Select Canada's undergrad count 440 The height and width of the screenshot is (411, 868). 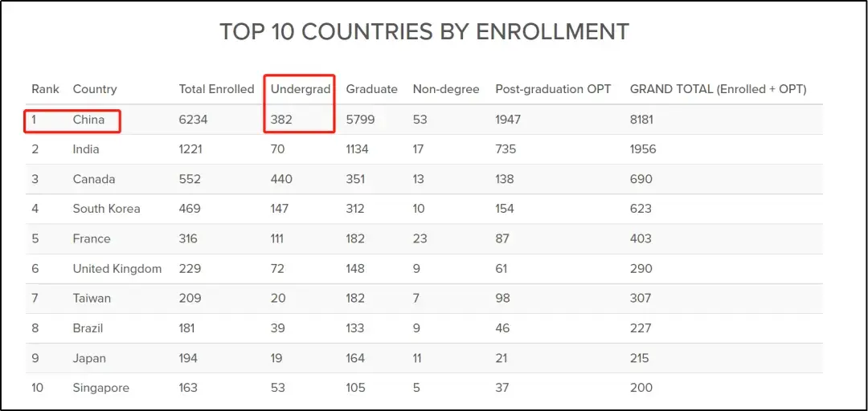281,179
